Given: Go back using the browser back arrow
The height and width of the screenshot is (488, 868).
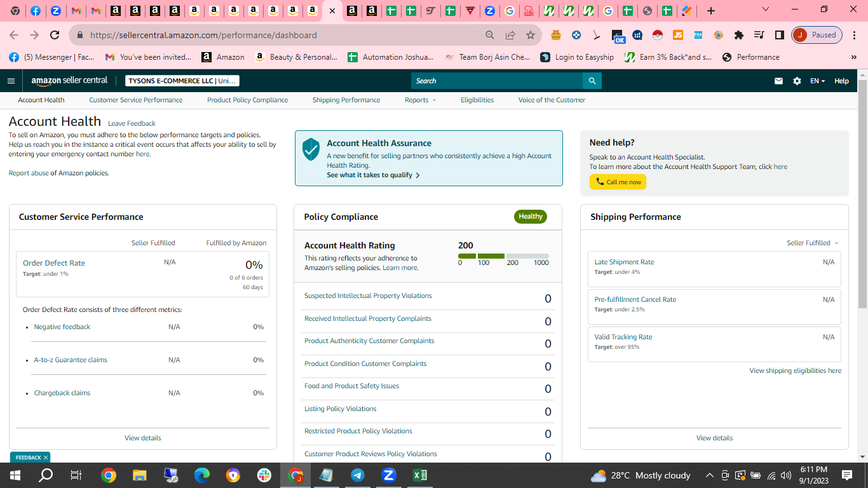Looking at the screenshot, I should pos(14,35).
